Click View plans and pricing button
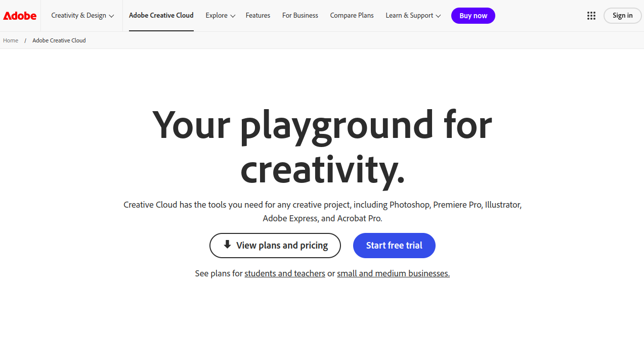 click(x=275, y=246)
